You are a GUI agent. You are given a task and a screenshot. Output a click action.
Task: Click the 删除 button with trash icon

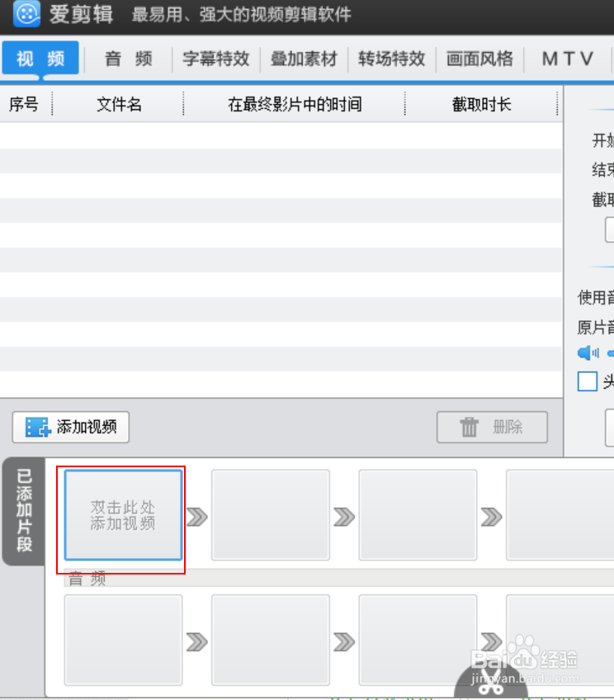[492, 428]
